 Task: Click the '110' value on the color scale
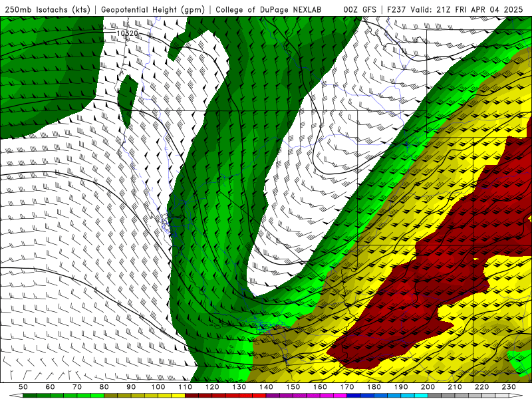click(185, 387)
